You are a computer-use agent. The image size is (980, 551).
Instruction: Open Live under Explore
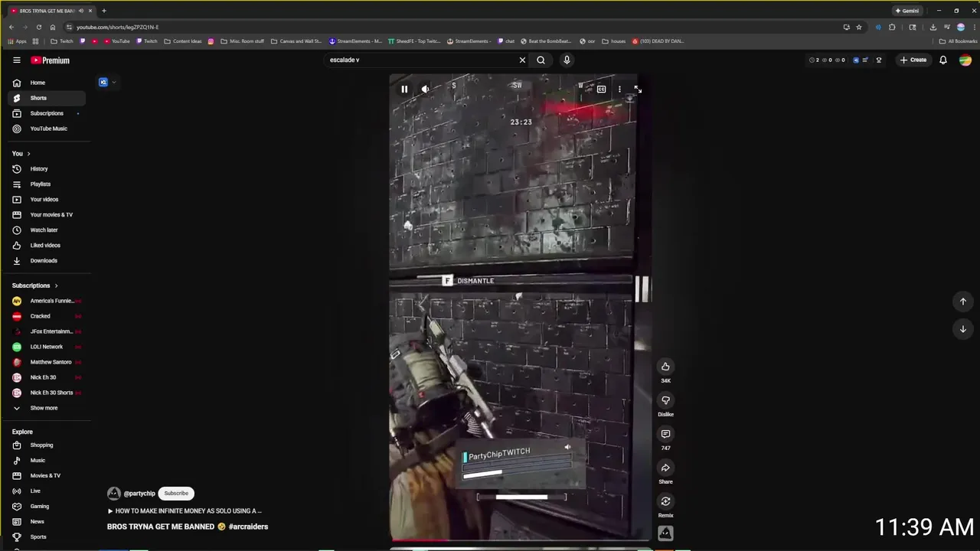pos(46,491)
